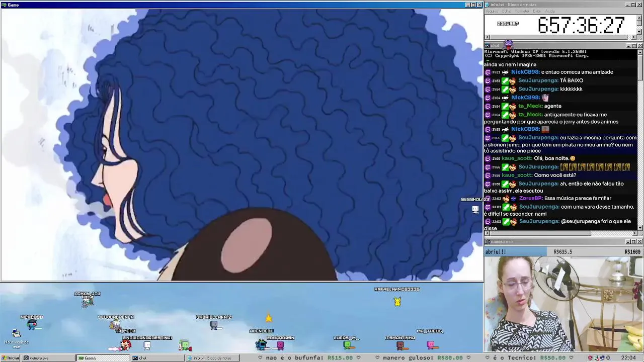Open info.txt Bloco de notas taskbar button
This screenshot has width=644, height=362.
click(x=212, y=358)
